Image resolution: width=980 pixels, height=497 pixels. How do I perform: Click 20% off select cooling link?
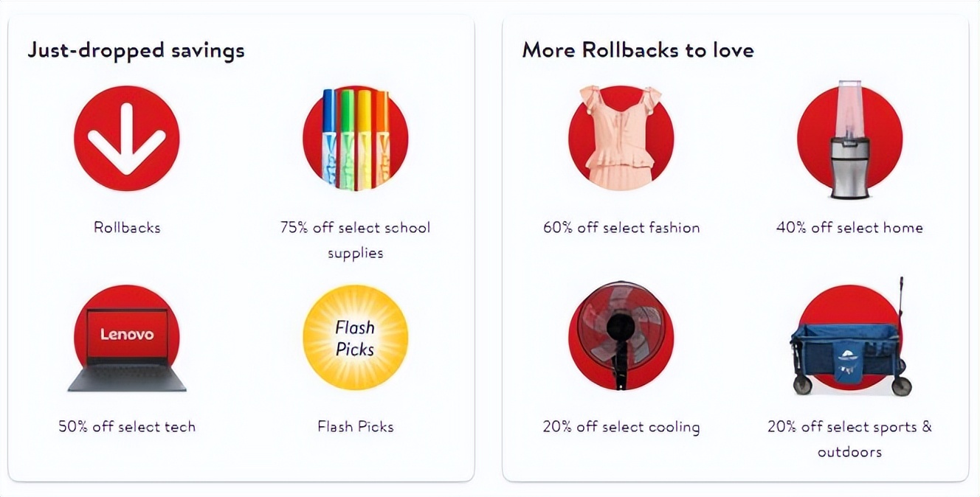coord(621,427)
